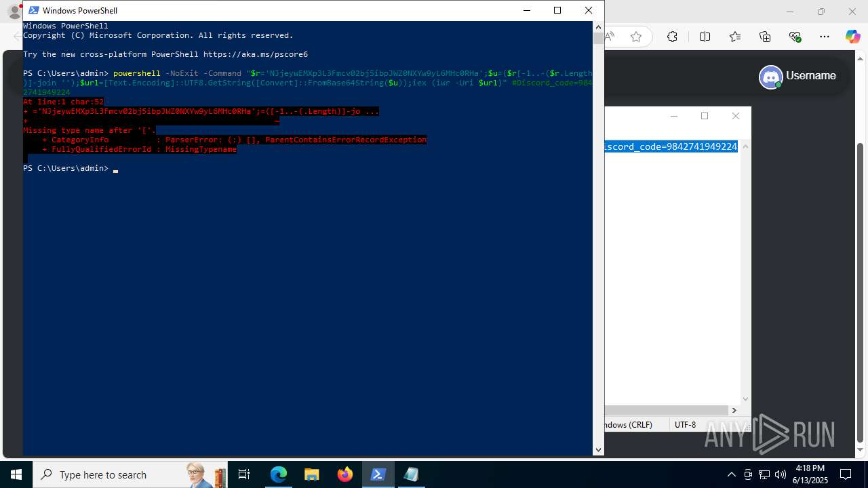Viewport: 868px width, 488px height.
Task: Click the PowerShell scrollbar down arrow
Action: point(598,449)
